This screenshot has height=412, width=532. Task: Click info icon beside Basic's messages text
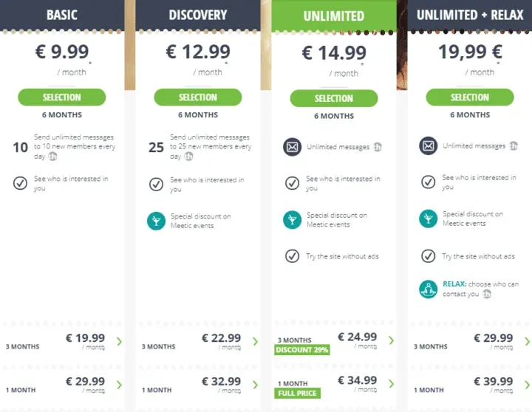(52, 156)
